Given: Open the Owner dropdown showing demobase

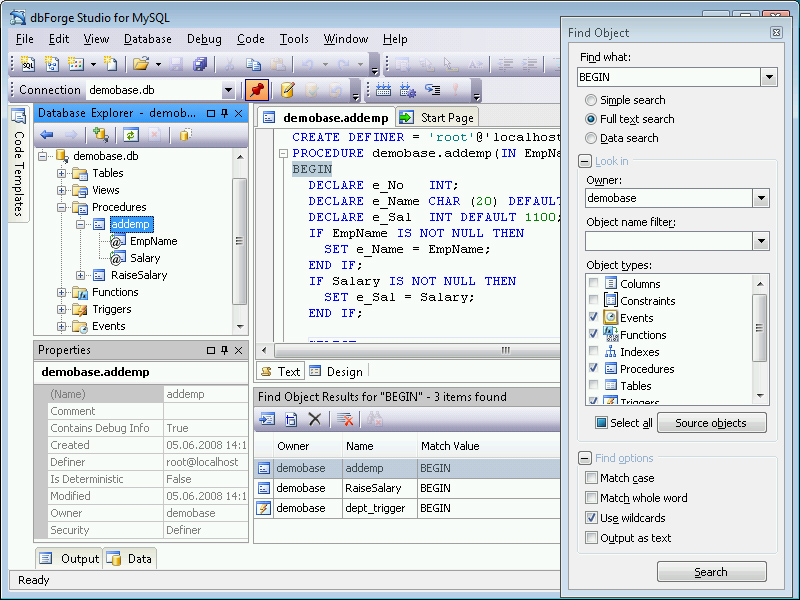Looking at the screenshot, I should point(761,198).
